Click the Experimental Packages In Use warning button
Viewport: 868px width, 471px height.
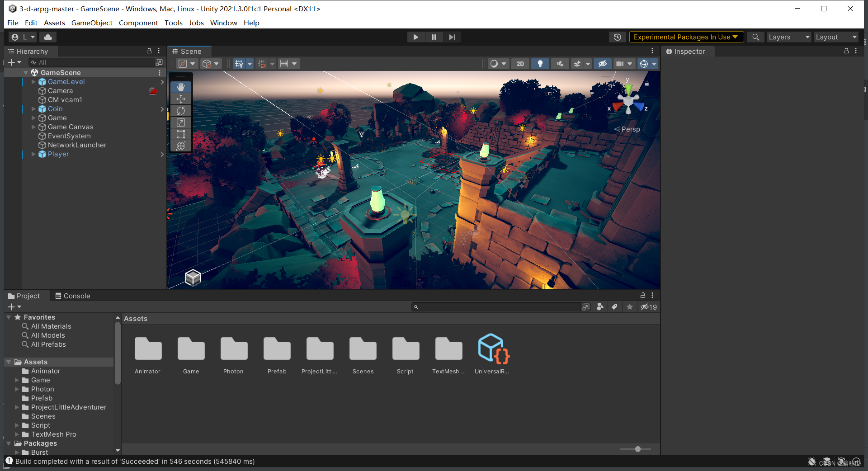click(686, 37)
